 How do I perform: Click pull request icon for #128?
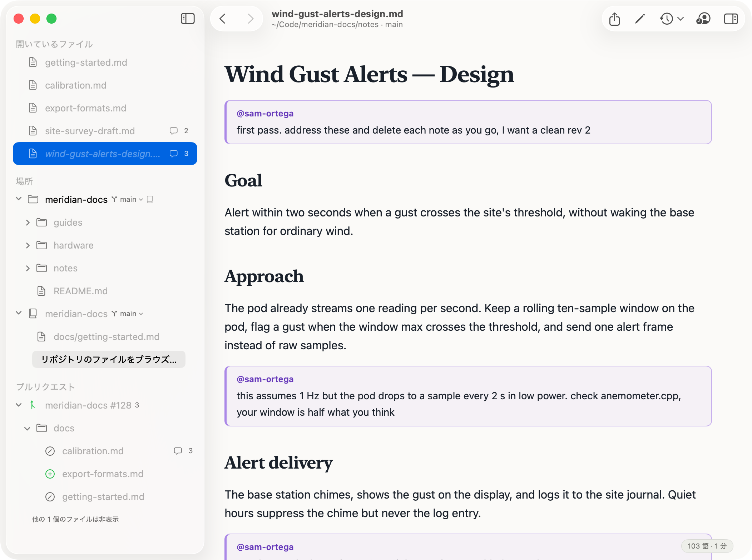[33, 405]
